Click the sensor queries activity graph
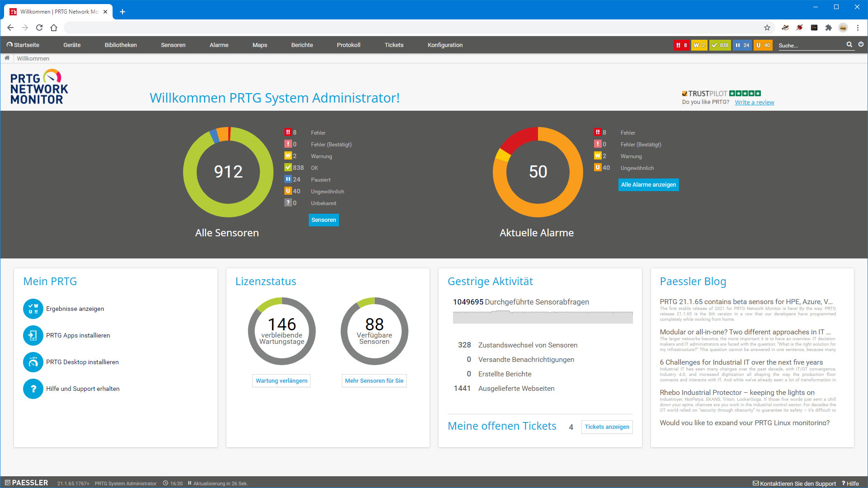This screenshot has width=868, height=488. tap(542, 317)
